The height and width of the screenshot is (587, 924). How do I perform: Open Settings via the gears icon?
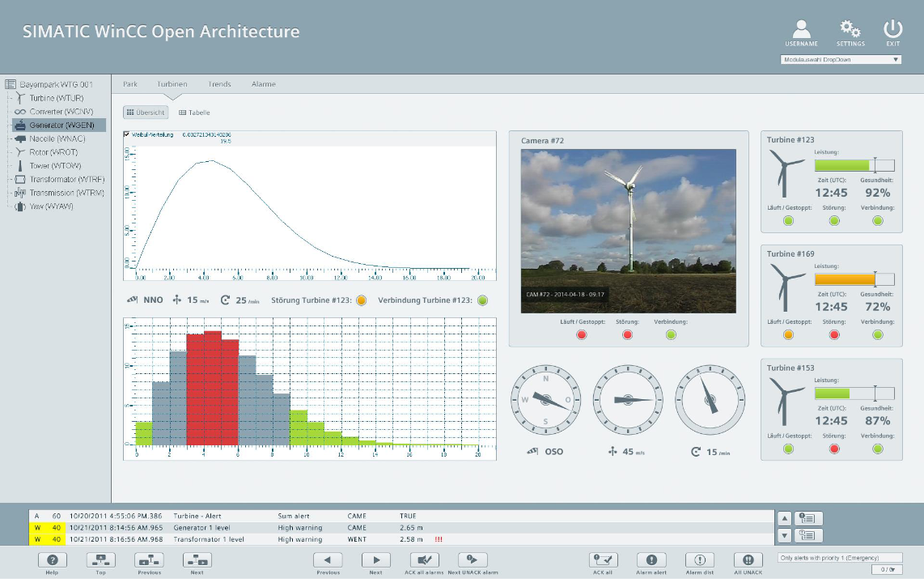point(850,30)
